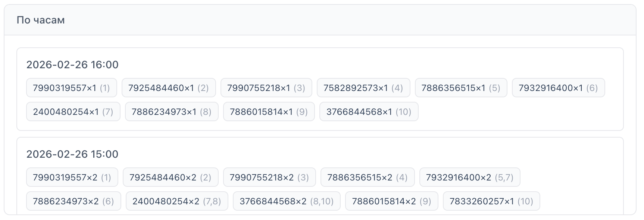
Task: Select the 7886356515×1 chip ranked (5)
Action: coord(461,88)
